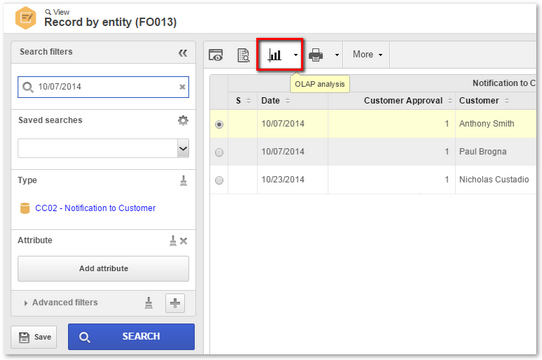This screenshot has height=360, width=542.
Task: Select the Paul Brogna record radio button
Action: (219, 152)
